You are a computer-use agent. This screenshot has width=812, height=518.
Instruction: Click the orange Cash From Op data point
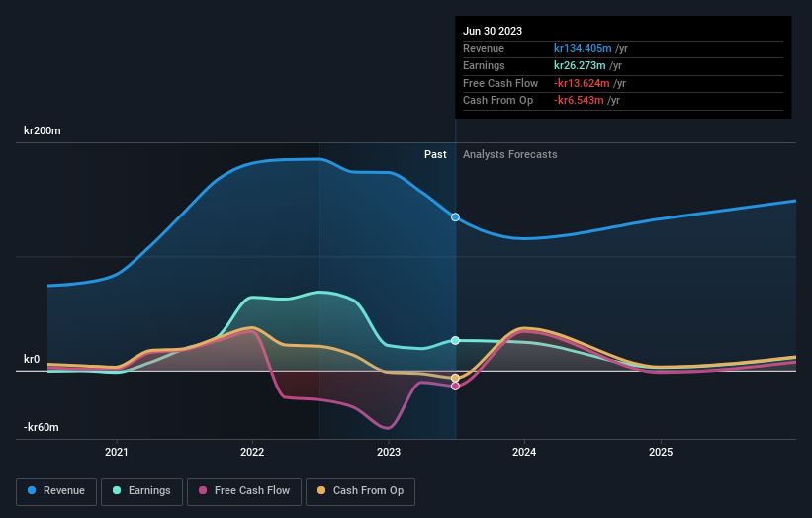tap(455, 379)
